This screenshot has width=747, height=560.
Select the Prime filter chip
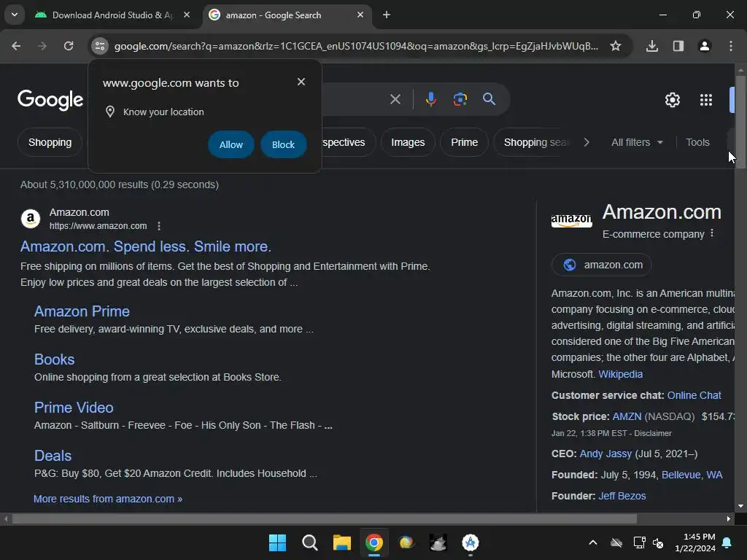[465, 142]
